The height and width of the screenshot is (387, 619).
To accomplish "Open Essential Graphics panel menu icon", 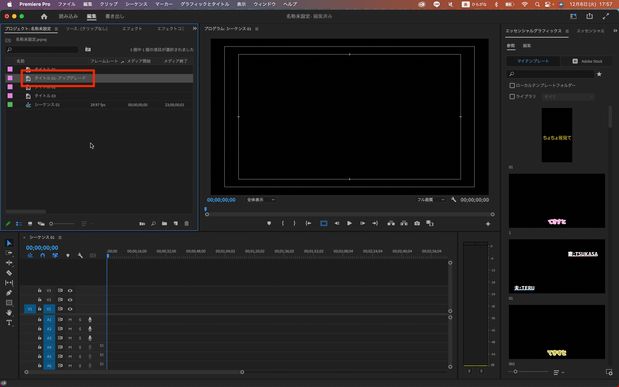I will point(567,31).
